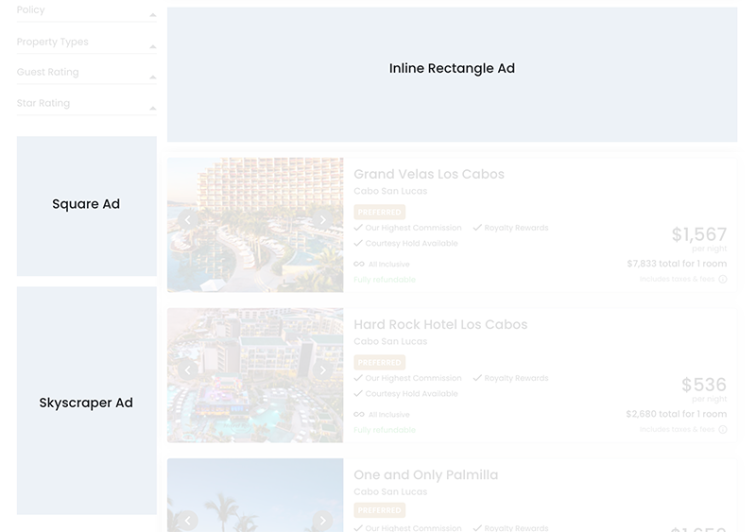This screenshot has height=532, width=756.
Task: Advance to next Hard Rock Hotel photo
Action: point(322,370)
